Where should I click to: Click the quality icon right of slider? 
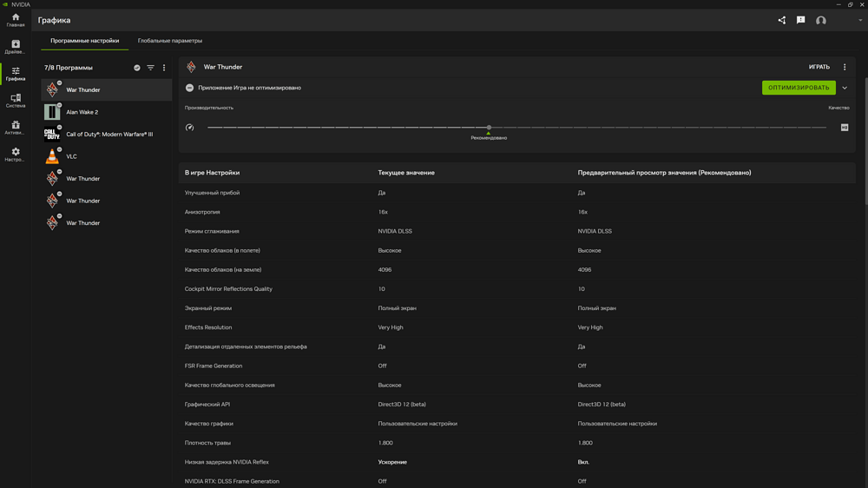click(845, 128)
